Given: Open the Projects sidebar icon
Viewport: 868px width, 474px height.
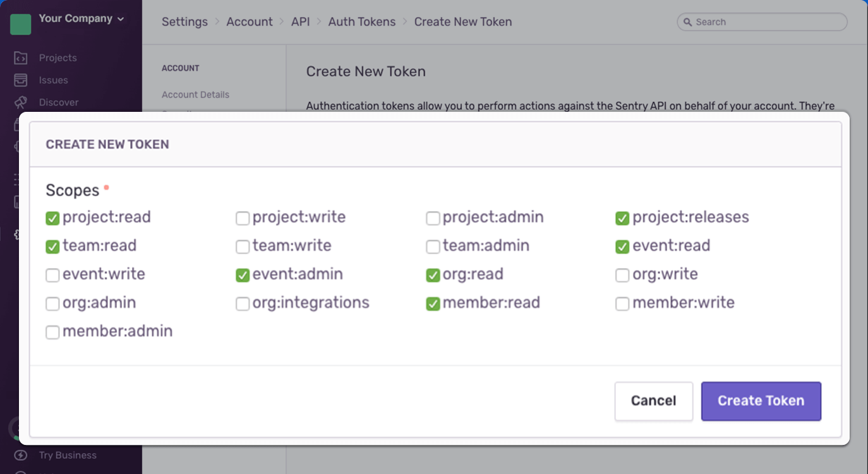Looking at the screenshot, I should point(21,58).
